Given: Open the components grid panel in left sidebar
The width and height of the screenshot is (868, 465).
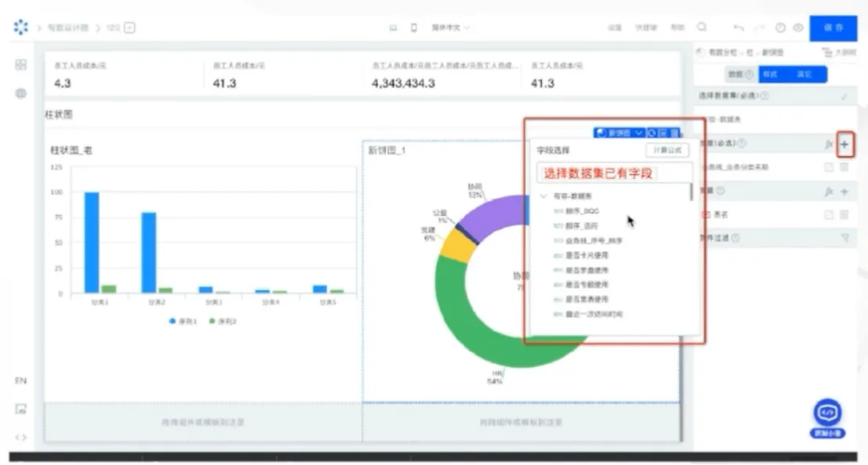Looking at the screenshot, I should coord(20,64).
